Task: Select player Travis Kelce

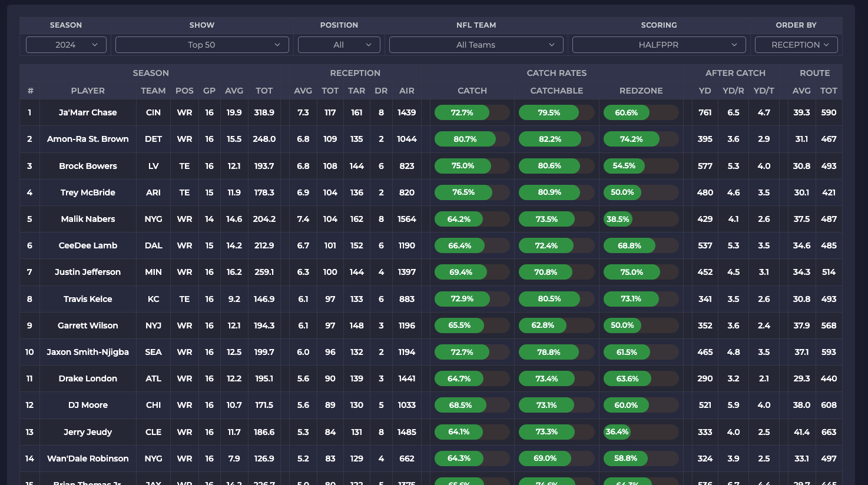Action: coord(88,299)
